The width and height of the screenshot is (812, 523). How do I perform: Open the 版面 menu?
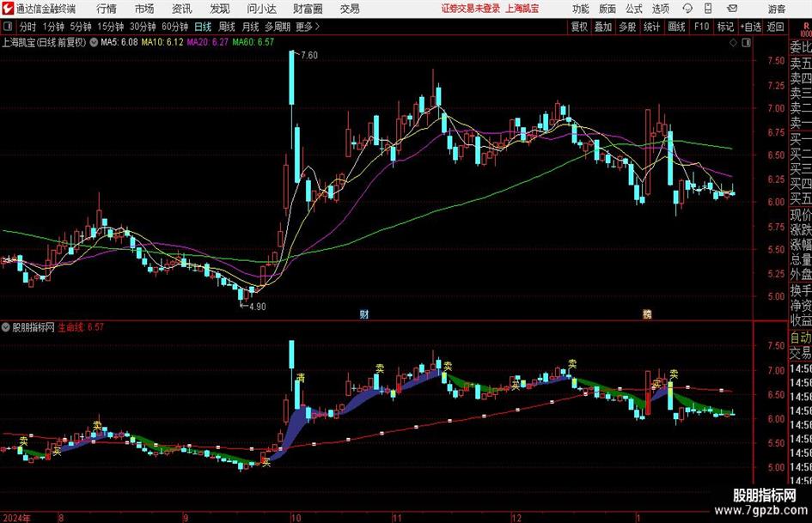pyautogui.click(x=607, y=9)
